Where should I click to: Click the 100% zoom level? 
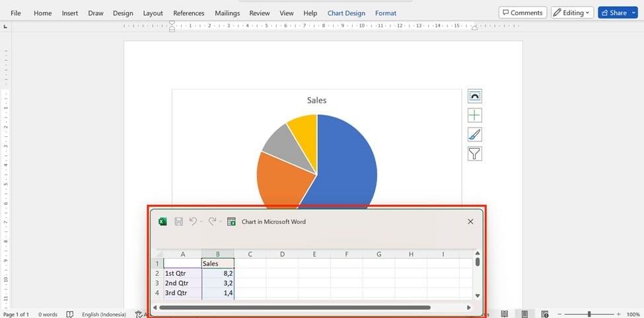(x=633, y=314)
